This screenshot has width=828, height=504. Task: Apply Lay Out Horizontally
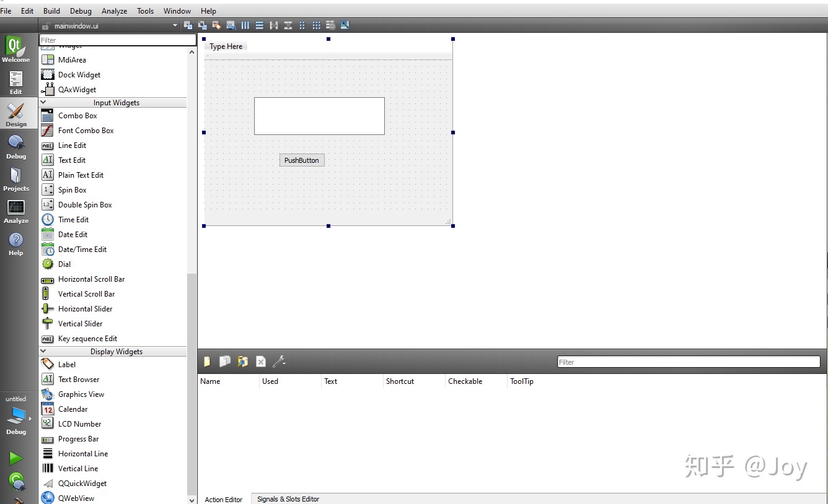tap(245, 25)
